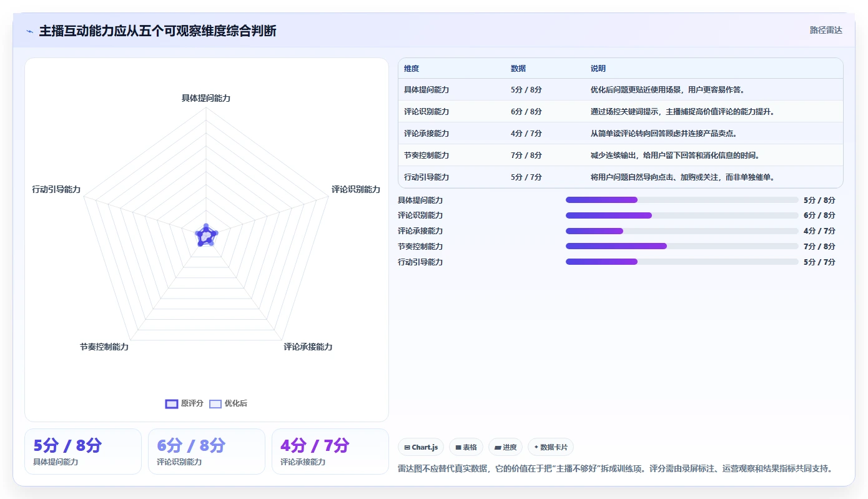This screenshot has width=868, height=499.
Task: Open the 具体提问能力 data card
Action: (x=83, y=452)
